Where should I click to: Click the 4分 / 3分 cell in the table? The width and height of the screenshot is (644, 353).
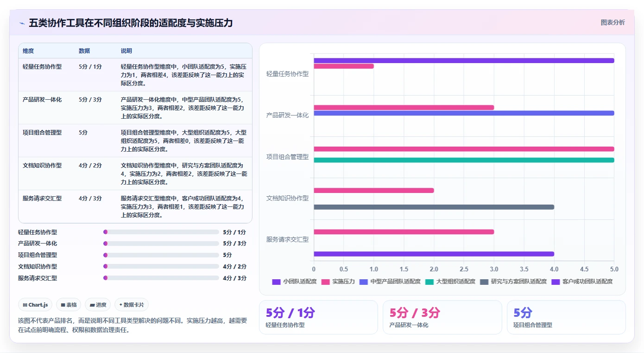pos(90,198)
